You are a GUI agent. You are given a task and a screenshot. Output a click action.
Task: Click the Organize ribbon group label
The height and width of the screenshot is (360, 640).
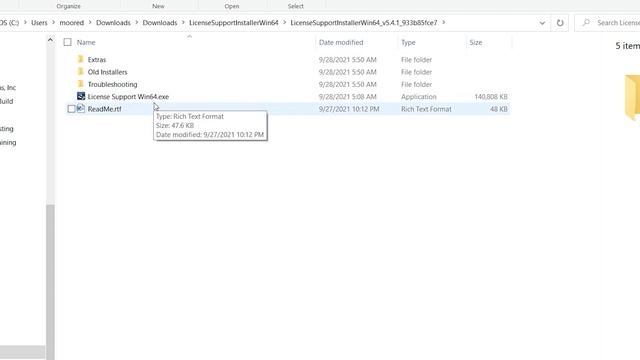point(69,6)
